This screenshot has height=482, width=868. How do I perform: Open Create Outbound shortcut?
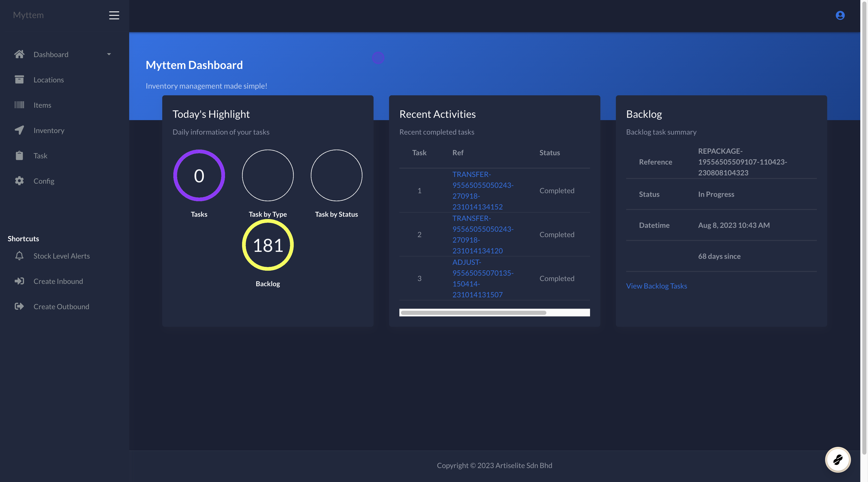pos(61,306)
